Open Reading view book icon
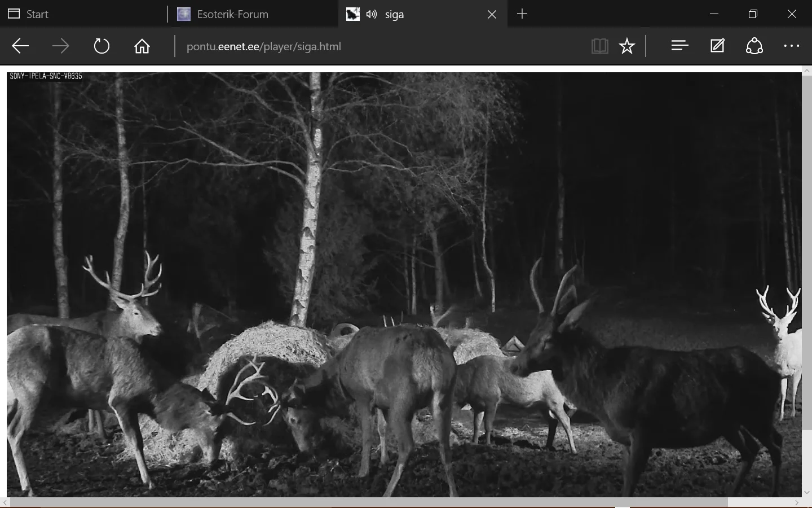The height and width of the screenshot is (508, 812). [599, 46]
